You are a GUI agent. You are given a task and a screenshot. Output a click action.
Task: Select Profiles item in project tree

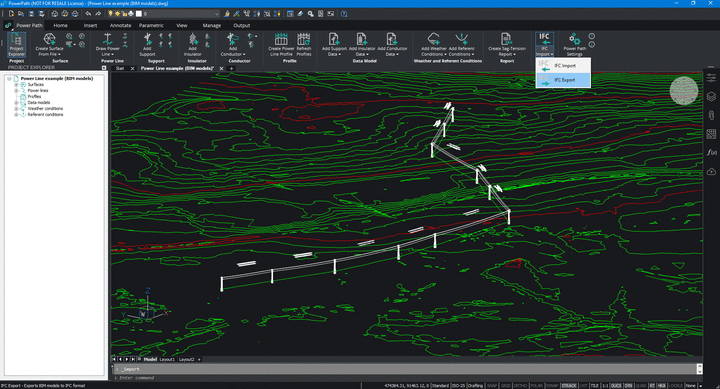[x=34, y=96]
